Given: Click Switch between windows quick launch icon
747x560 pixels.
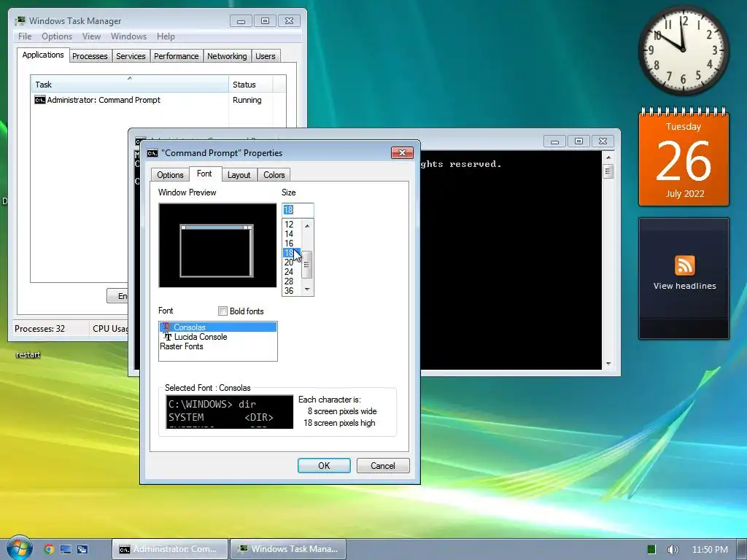Looking at the screenshot, I should pos(82,549).
